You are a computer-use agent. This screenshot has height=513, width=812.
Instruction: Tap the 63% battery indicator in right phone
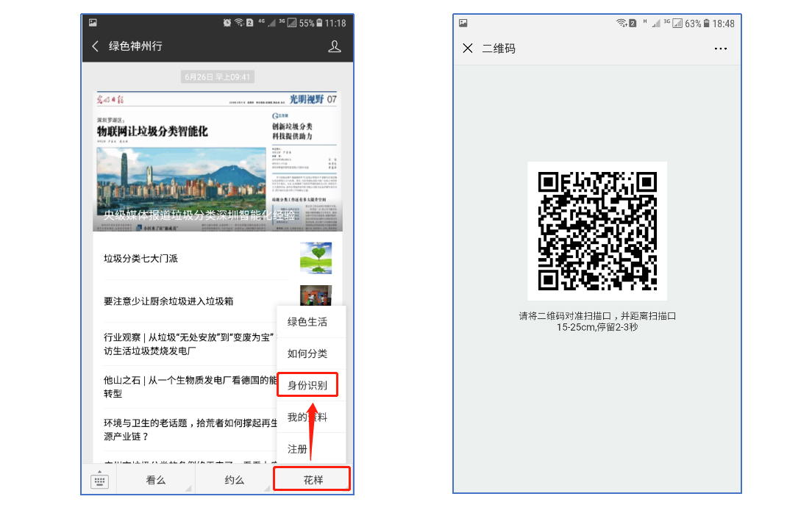point(697,24)
